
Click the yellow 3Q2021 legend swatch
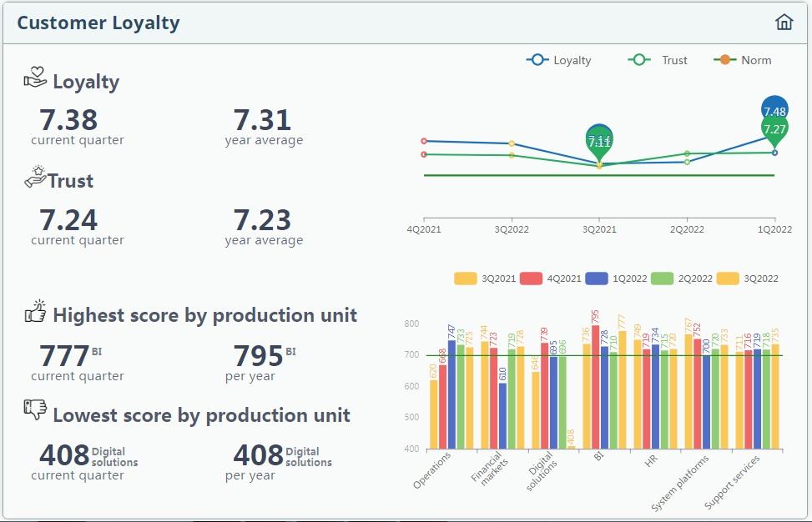[465, 279]
